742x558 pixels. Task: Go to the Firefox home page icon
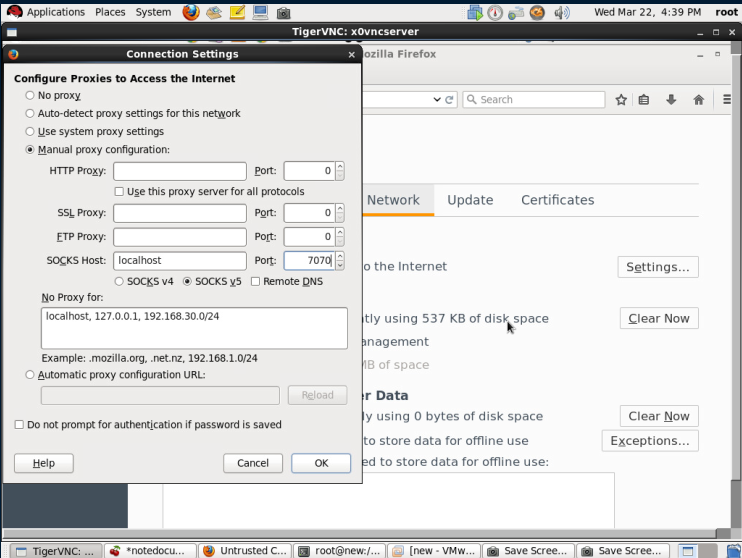click(698, 100)
